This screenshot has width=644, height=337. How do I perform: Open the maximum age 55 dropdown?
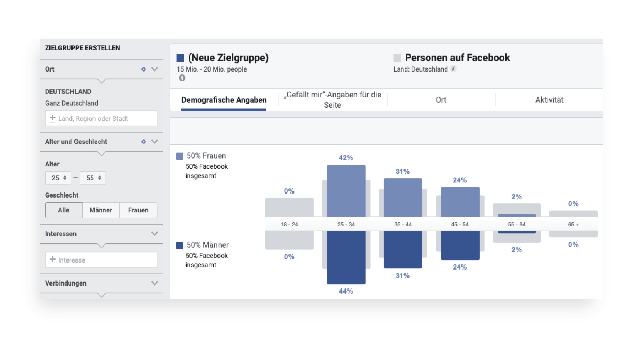point(93,178)
